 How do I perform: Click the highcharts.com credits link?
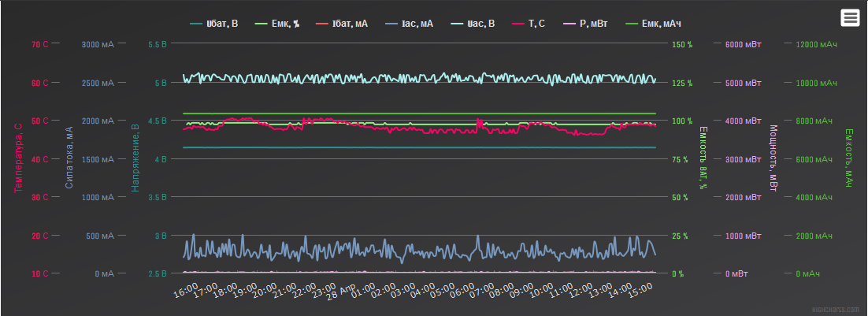[838, 310]
